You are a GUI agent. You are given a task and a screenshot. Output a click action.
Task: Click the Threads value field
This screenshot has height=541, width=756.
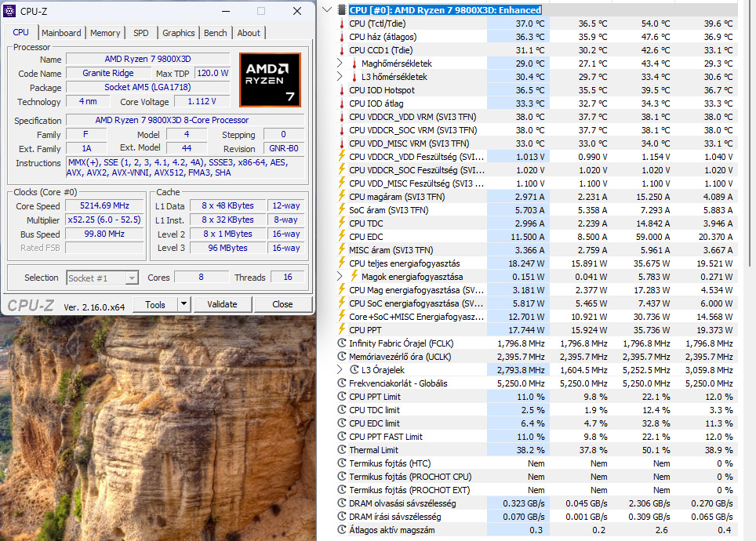287,277
